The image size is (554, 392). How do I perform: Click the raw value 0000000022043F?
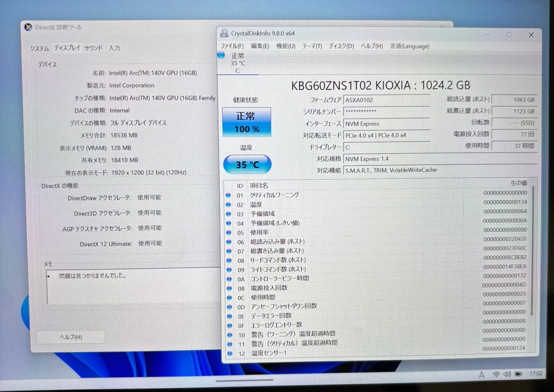point(505,239)
